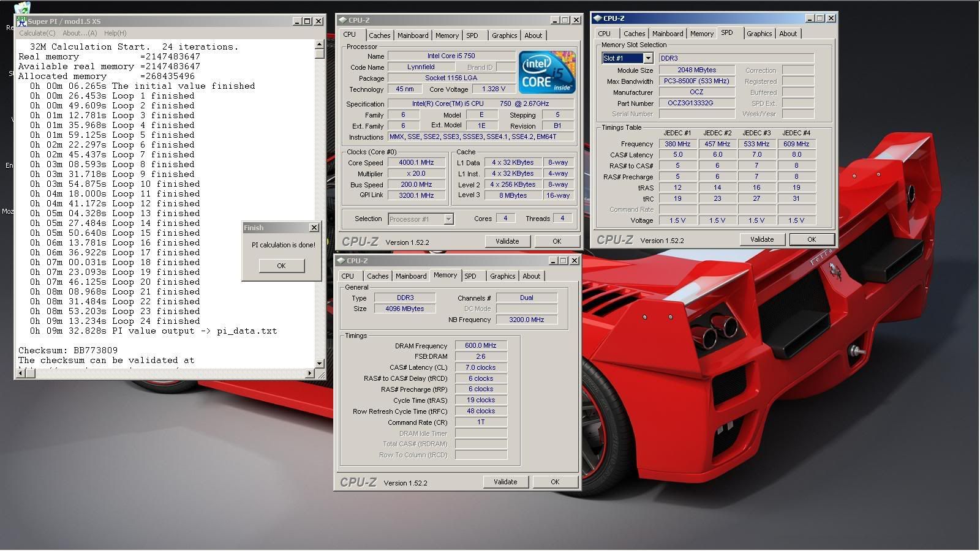The image size is (980, 551).
Task: Switch to Caches tab in Core i5 CPU window
Action: coord(379,36)
